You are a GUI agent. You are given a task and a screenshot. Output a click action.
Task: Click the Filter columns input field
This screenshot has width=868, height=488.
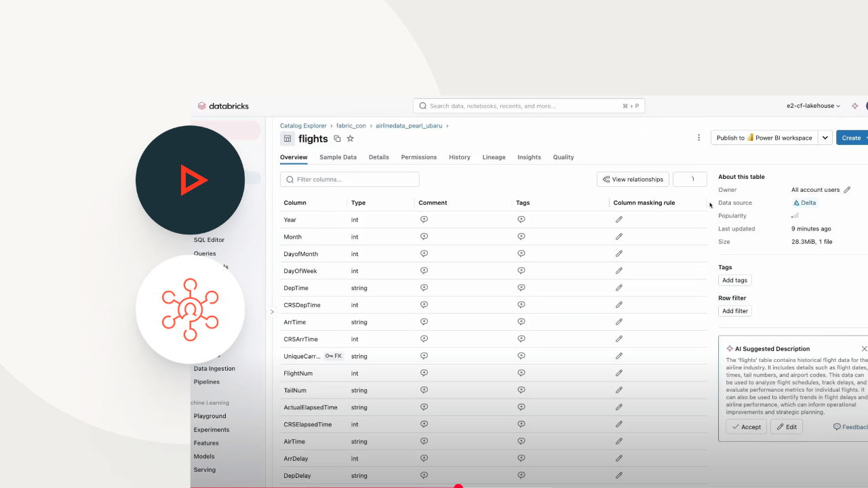click(350, 180)
